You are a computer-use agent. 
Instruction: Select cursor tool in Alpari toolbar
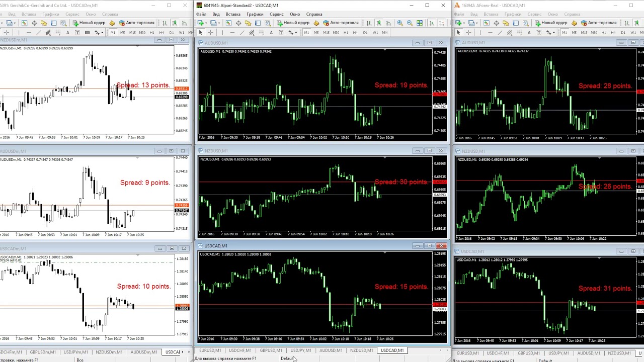(201, 32)
